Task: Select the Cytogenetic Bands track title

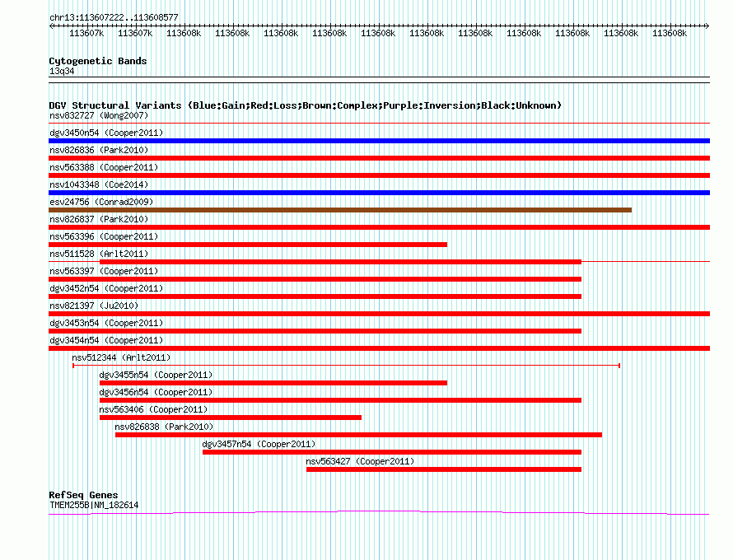Action: [98, 61]
